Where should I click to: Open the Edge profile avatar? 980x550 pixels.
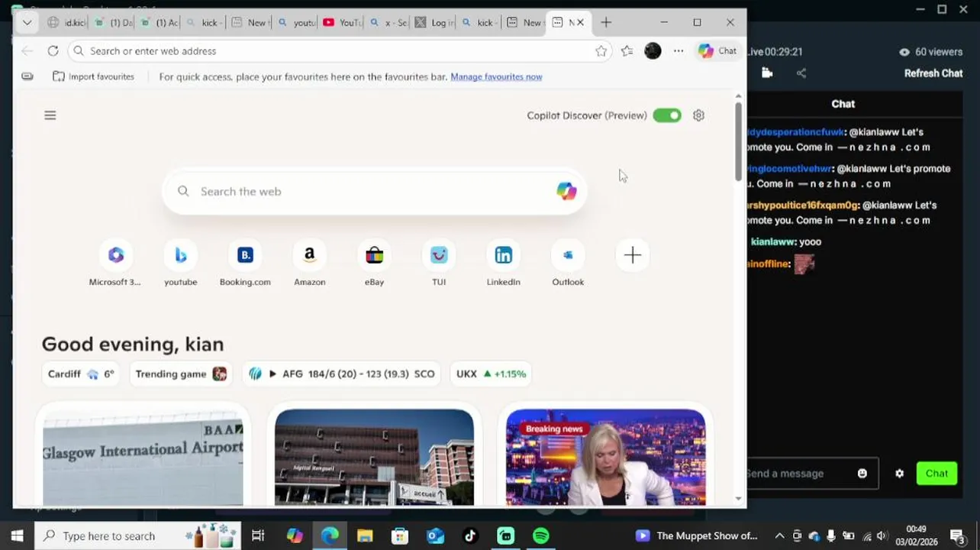653,51
